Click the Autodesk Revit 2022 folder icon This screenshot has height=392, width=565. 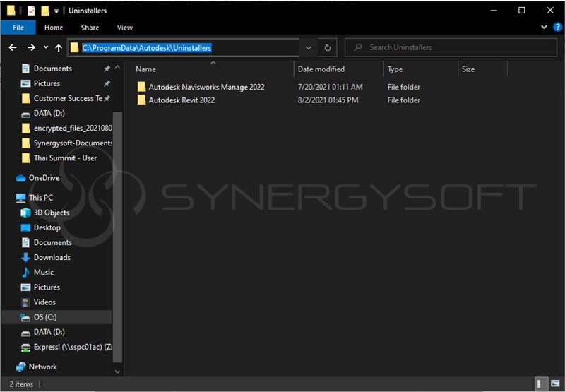coord(142,100)
